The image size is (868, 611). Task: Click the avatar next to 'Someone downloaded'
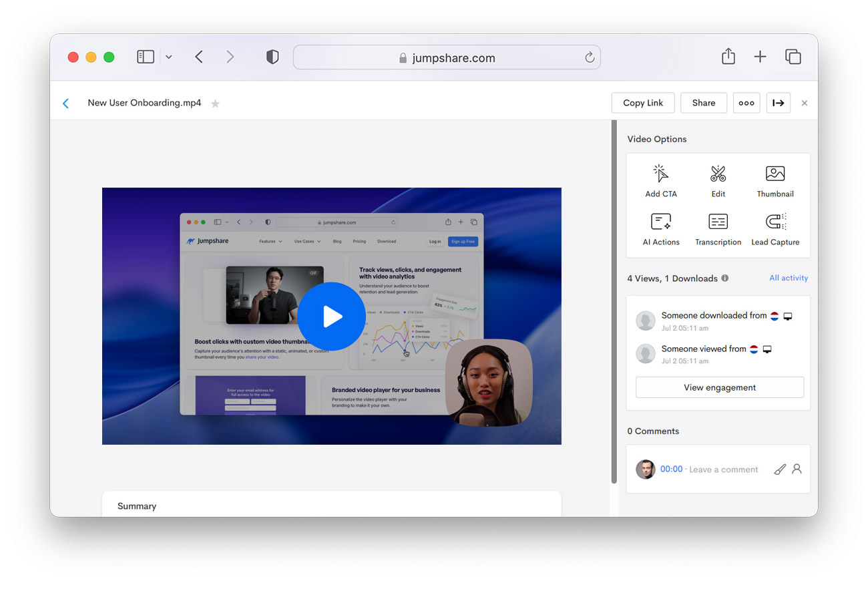(x=646, y=321)
